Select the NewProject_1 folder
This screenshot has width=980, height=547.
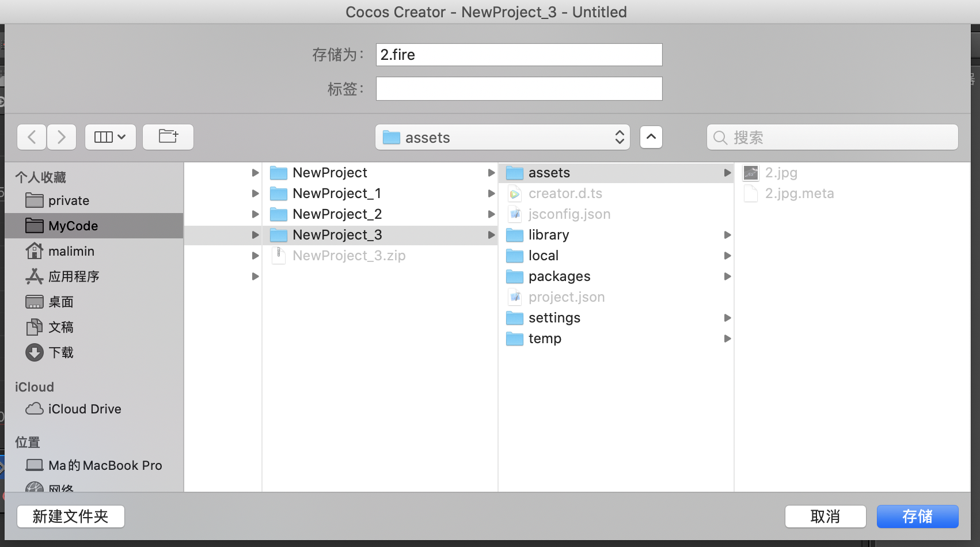(380, 193)
